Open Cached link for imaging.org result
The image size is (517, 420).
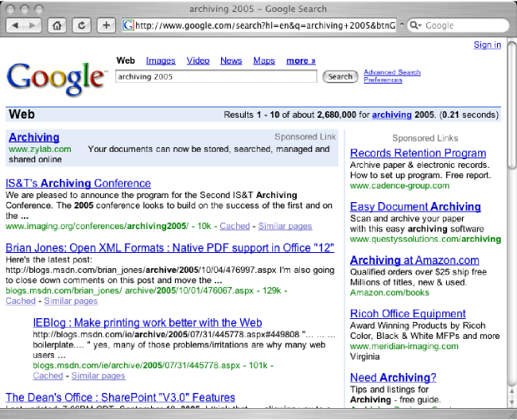tap(235, 226)
